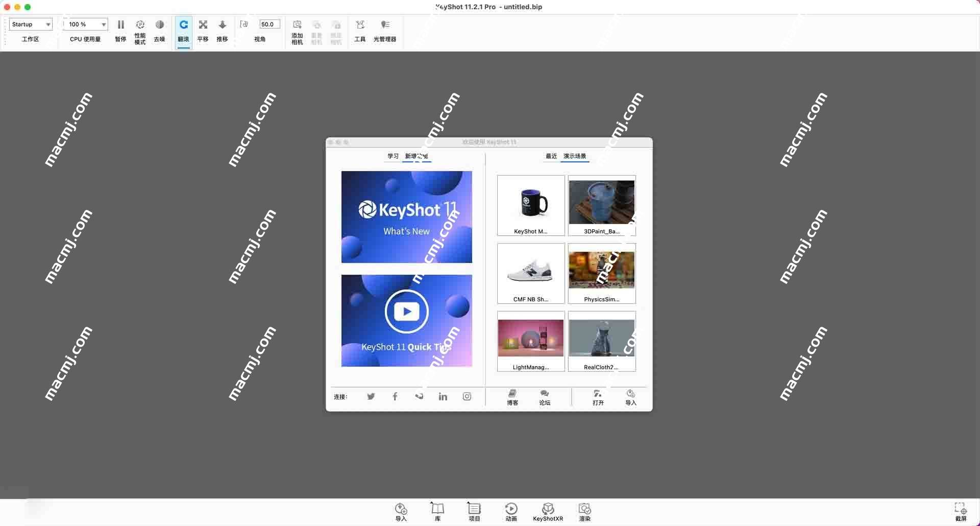Open the PhysicsSim... demo scene
Image resolution: width=980 pixels, height=526 pixels.
[x=602, y=273]
